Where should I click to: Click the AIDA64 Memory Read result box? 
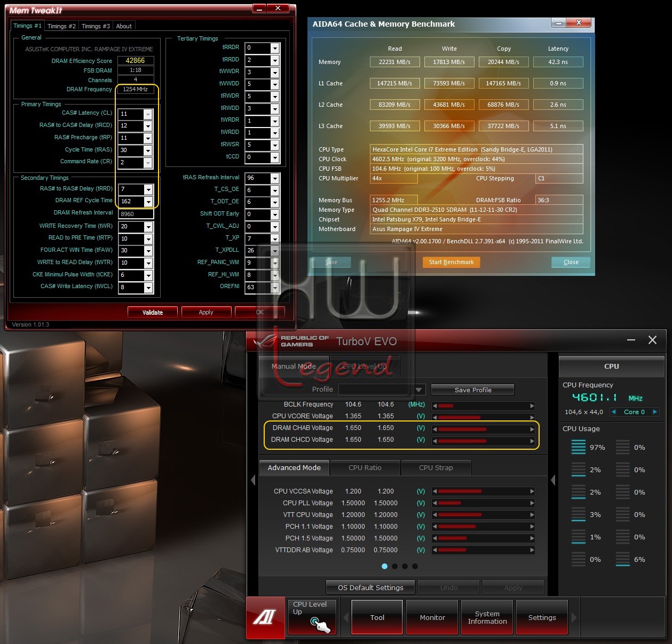[394, 62]
